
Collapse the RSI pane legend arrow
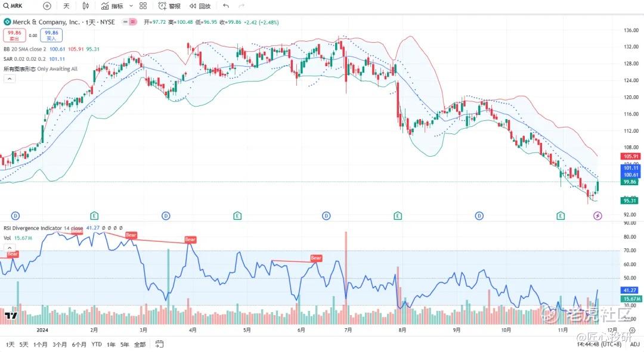10,247
